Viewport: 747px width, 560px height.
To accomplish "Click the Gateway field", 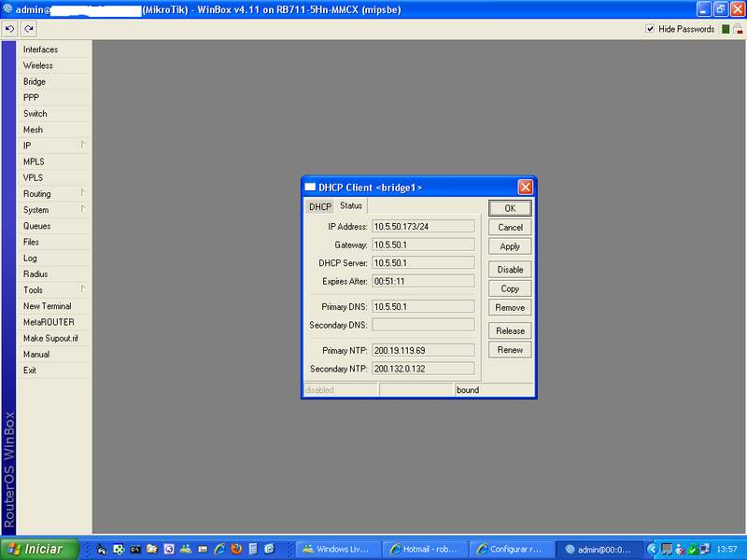I will [423, 245].
